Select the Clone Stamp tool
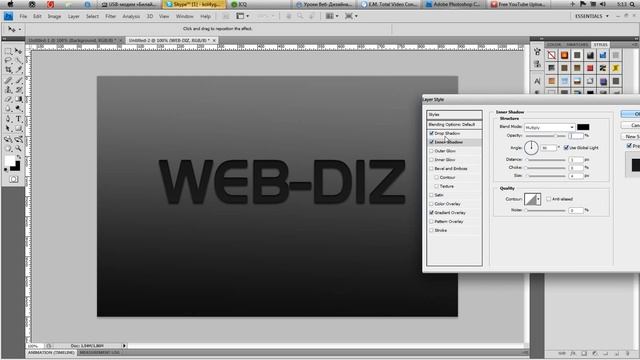640x360 pixels. tap(8, 90)
